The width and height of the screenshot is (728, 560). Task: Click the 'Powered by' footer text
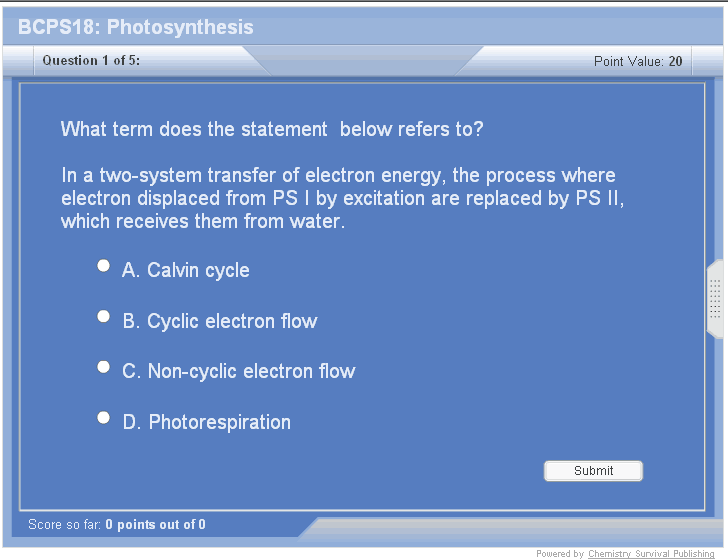560,554
